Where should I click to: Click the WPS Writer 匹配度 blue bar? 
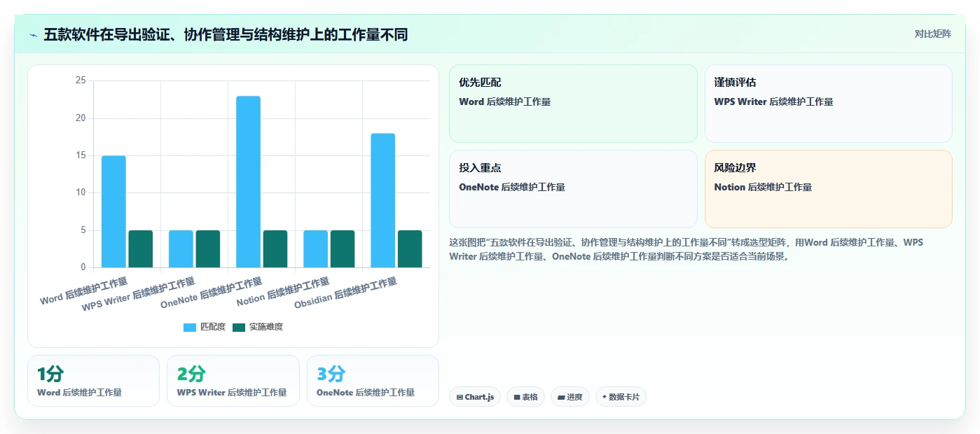tap(181, 248)
